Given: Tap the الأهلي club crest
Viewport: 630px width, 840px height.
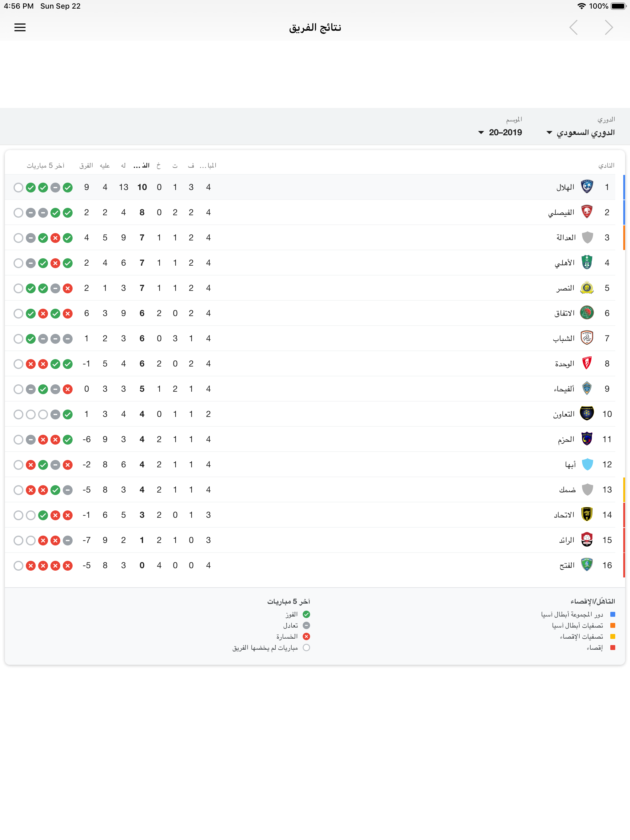Looking at the screenshot, I should tap(587, 262).
